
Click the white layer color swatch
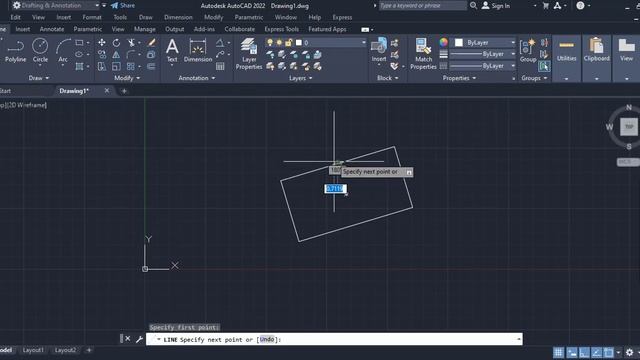point(299,42)
